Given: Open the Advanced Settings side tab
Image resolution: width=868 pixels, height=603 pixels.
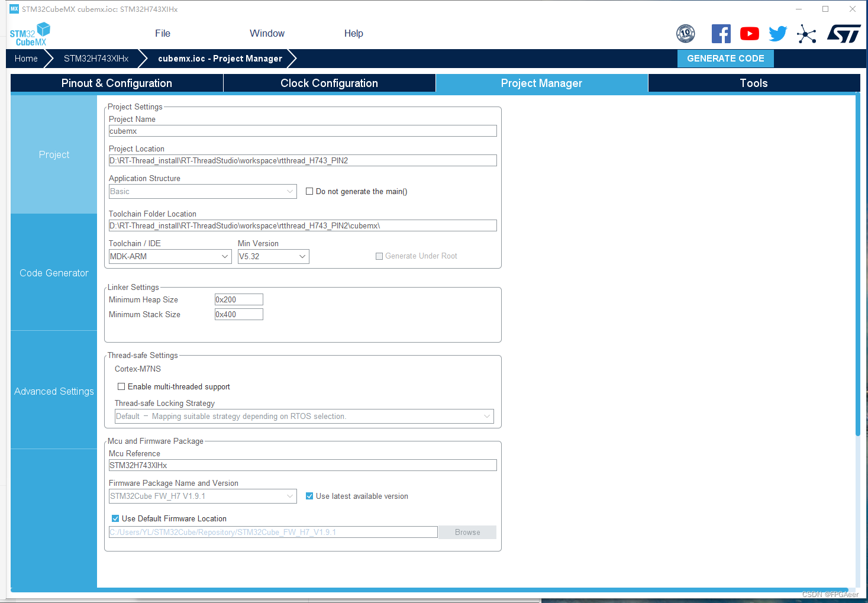Looking at the screenshot, I should (x=54, y=391).
